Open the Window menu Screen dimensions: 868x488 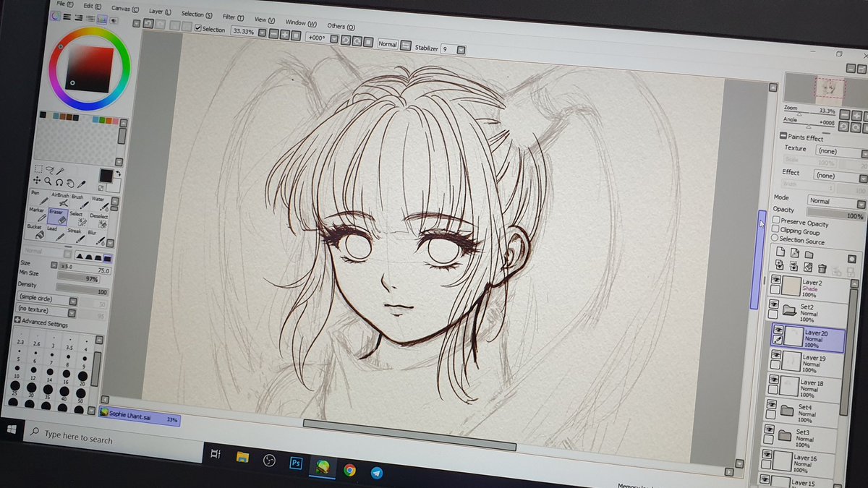click(x=301, y=23)
